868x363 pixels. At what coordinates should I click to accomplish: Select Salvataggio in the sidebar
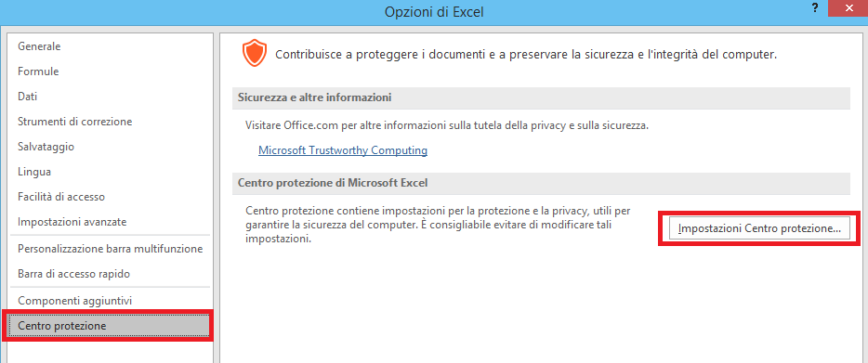(46, 147)
